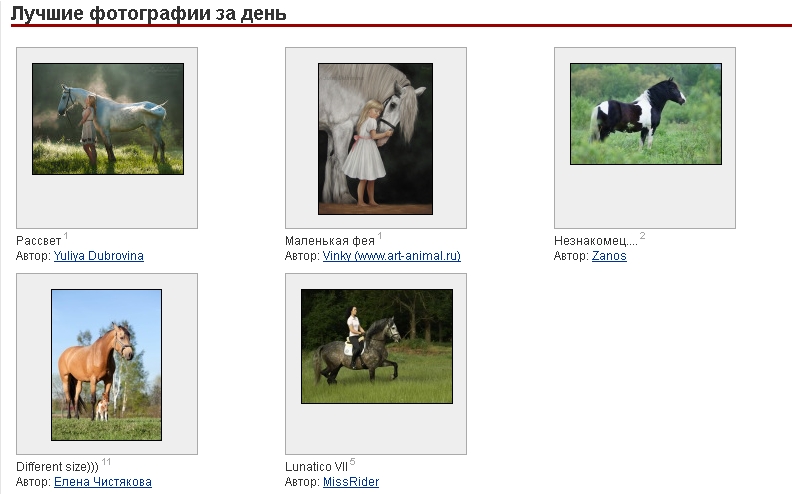Open the Рассвет photo thumbnail
This screenshot has width=792, height=494.
pos(108,119)
